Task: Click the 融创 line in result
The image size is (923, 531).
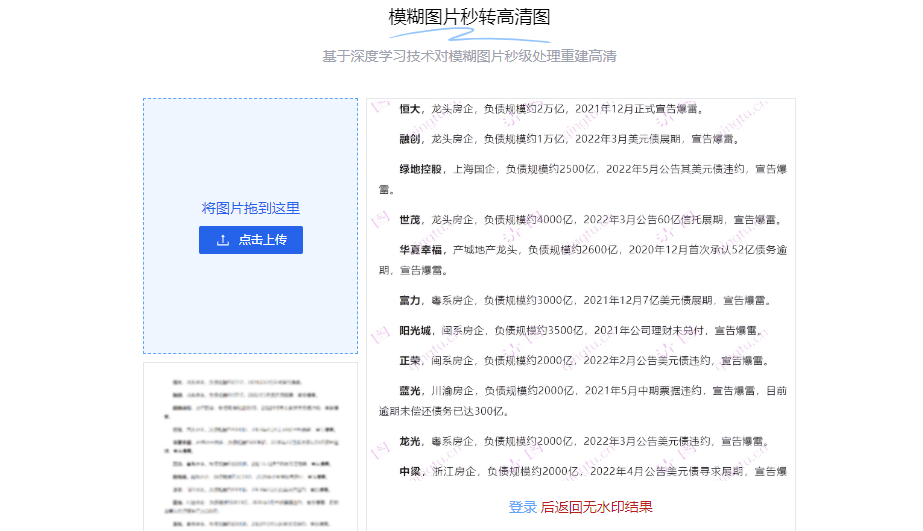Action: point(570,139)
